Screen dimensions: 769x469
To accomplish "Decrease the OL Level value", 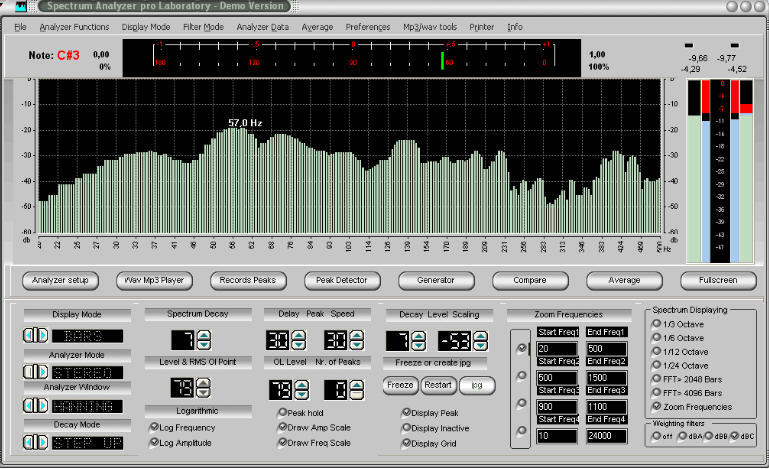I will 302,394.
